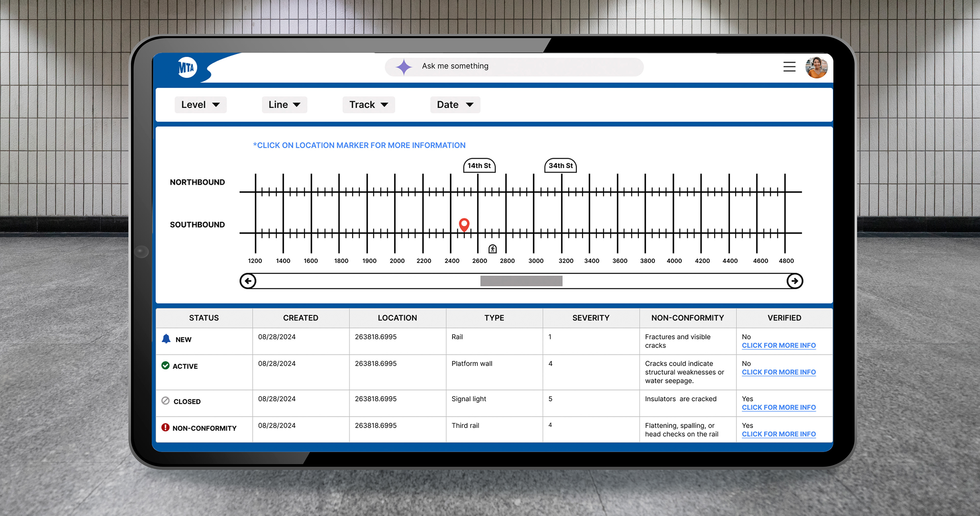The image size is (980, 516).
Task: Sort by the SEVERITY column header
Action: click(591, 318)
